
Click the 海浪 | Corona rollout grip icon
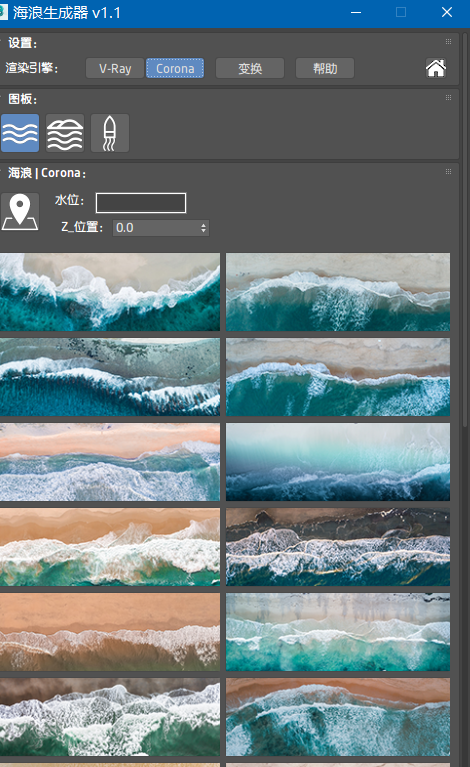(448, 172)
